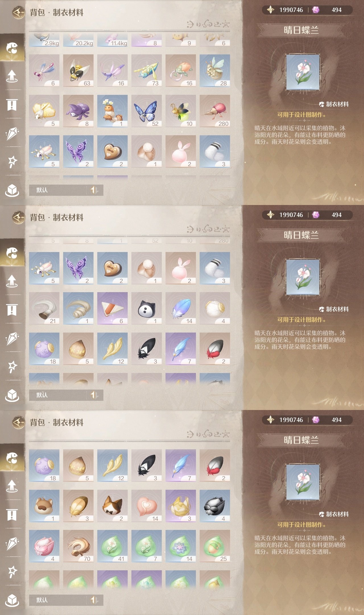Select the yellow moth item with count 5

[x=44, y=111]
